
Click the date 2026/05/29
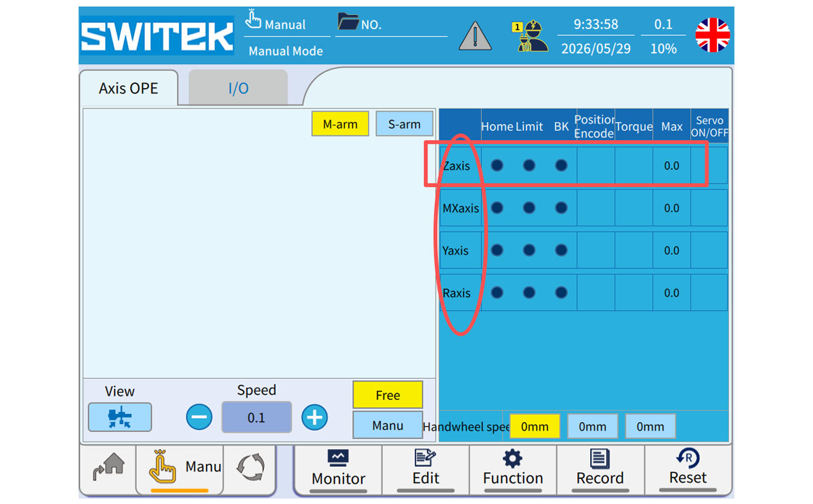pyautogui.click(x=596, y=49)
